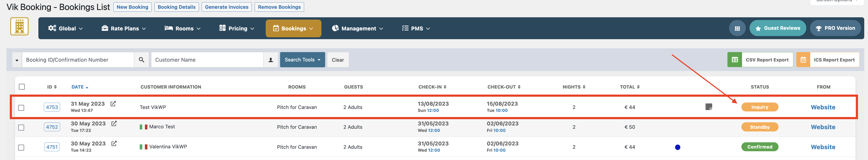This screenshot has width=868, height=160.
Task: Click the Inquiry status badge
Action: point(760,107)
